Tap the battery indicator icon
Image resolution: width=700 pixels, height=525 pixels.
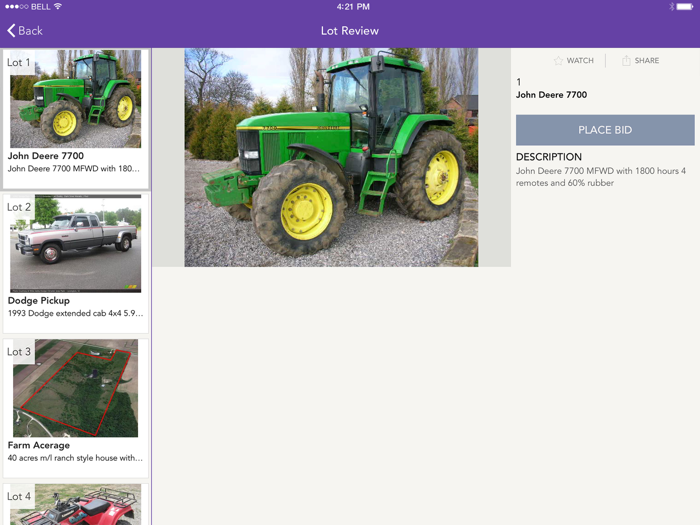point(685,6)
